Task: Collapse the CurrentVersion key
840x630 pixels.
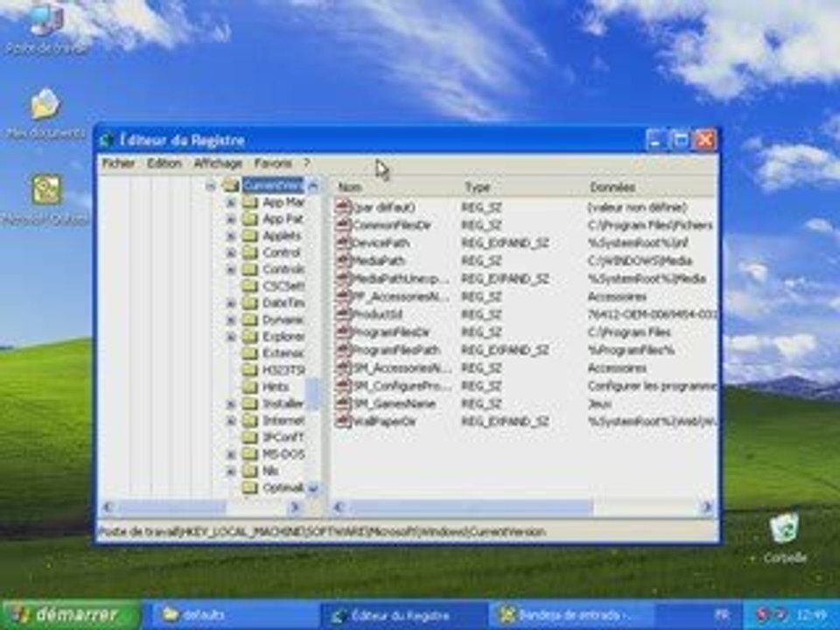Action: (x=211, y=185)
